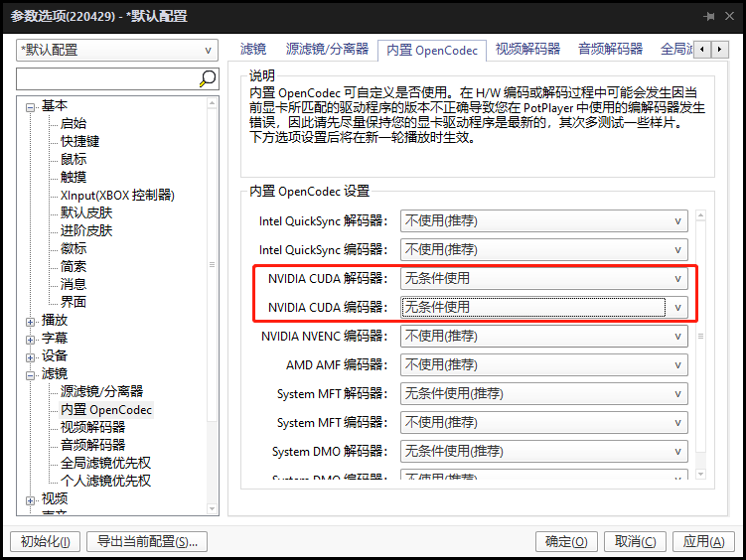
Task: Close the 参数选项 window
Action: click(x=729, y=17)
